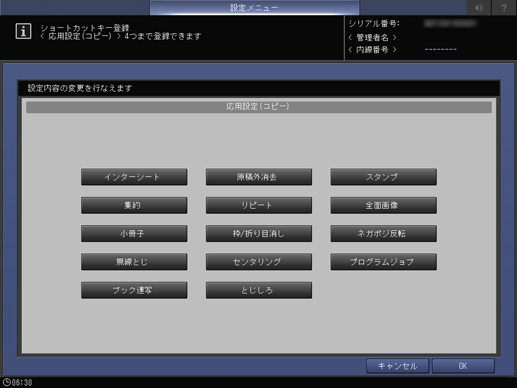The width and height of the screenshot is (517, 388).
Task: Choose the スタンプ button
Action: 383,177
